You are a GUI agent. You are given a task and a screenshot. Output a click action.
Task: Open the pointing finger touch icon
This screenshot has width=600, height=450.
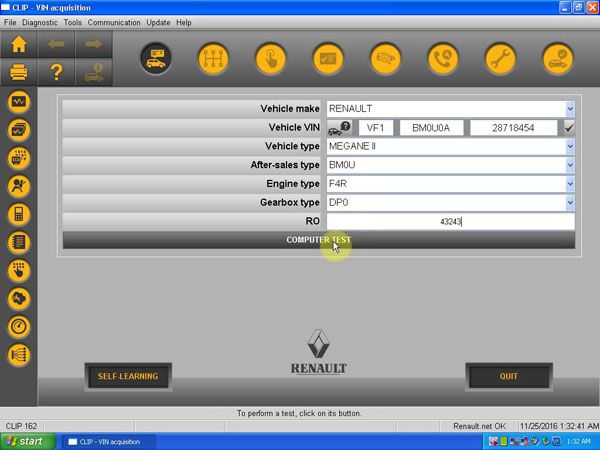point(271,59)
